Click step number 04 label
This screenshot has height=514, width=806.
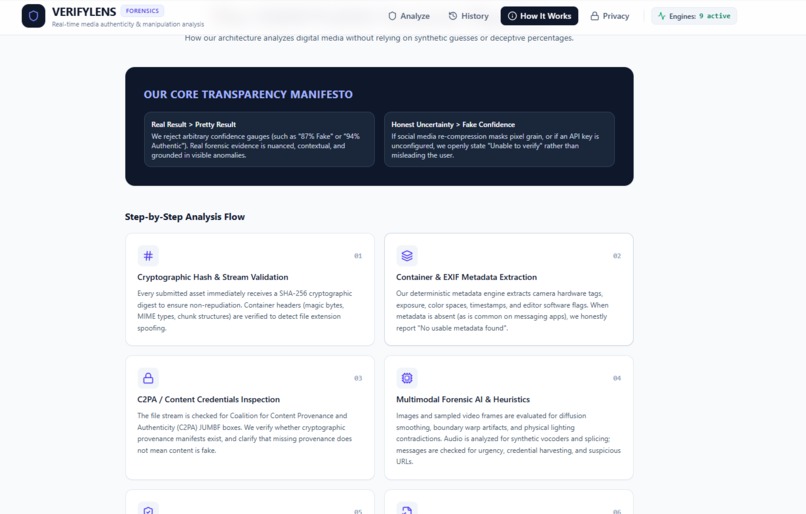617,378
